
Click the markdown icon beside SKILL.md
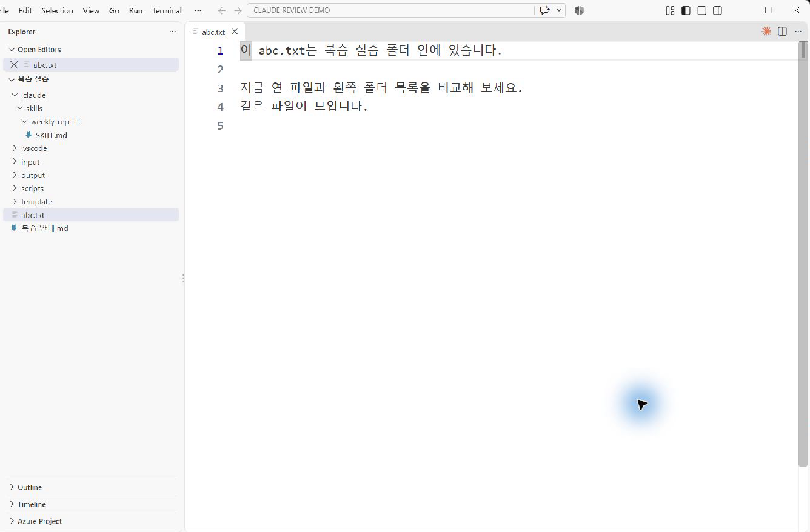click(x=28, y=135)
